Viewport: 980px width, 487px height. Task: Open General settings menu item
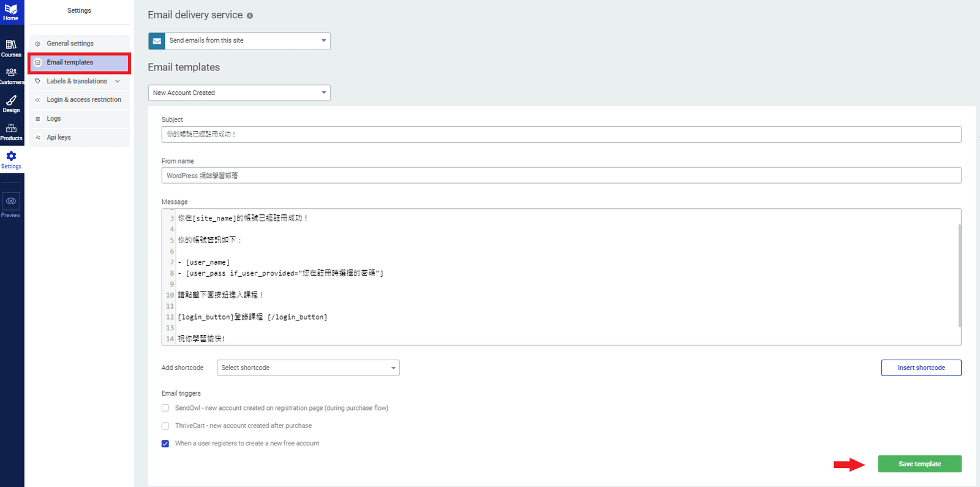click(x=80, y=43)
